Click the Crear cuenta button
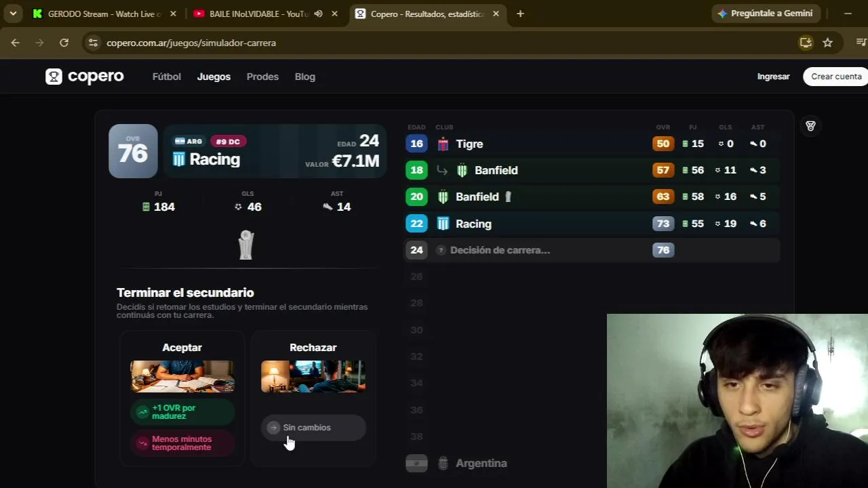The width and height of the screenshot is (868, 488). point(836,77)
